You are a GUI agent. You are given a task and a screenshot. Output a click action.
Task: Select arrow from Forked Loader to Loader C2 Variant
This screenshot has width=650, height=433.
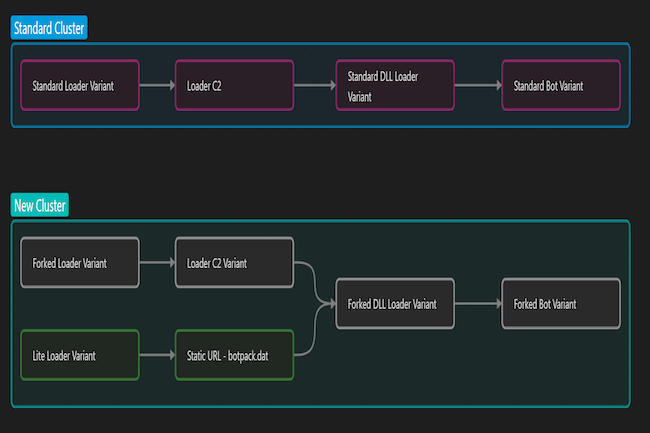tap(157, 263)
